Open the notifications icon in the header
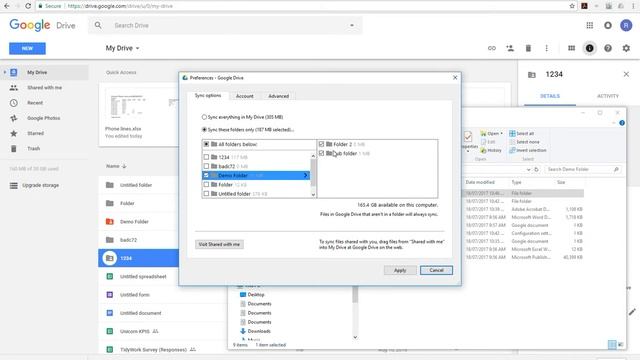The width and height of the screenshot is (640, 360). (x=608, y=25)
